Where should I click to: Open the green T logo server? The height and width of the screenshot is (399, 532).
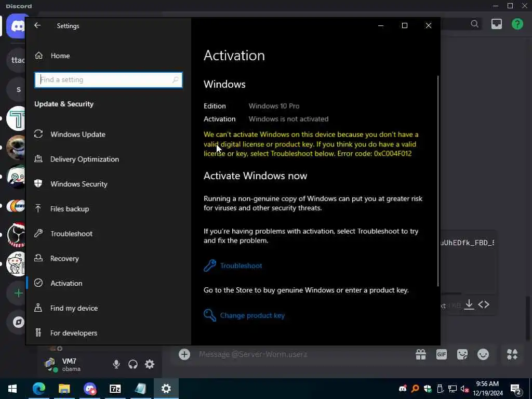[x=16, y=118]
